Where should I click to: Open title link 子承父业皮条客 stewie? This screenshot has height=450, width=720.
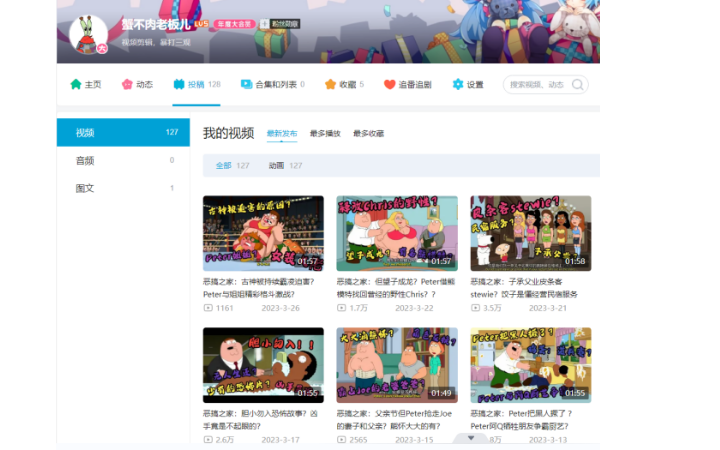(524, 288)
